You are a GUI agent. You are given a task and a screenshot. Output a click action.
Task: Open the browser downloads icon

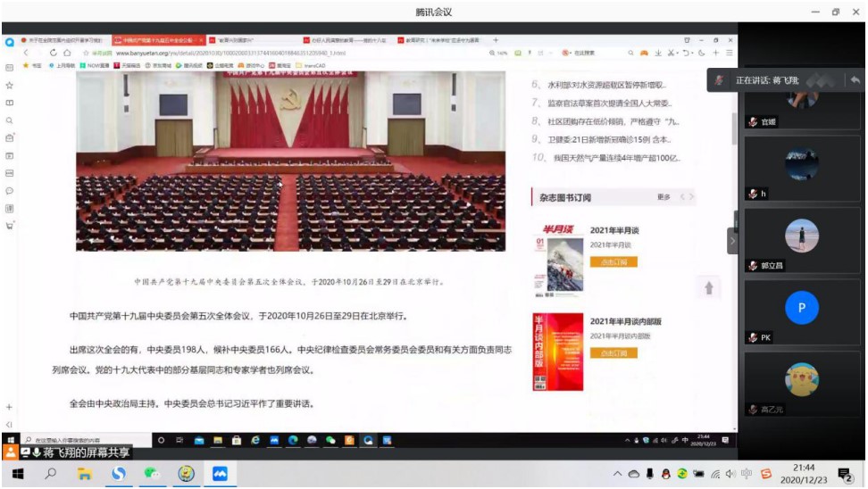coord(658,54)
